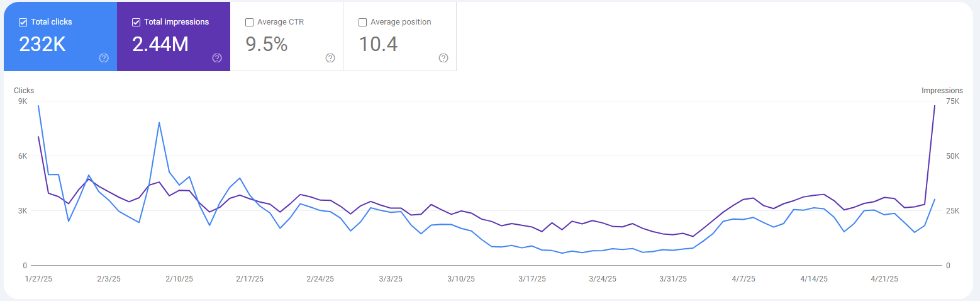Click the Clicks axis title
Viewport: 980px width, 301px height.
coord(24,91)
